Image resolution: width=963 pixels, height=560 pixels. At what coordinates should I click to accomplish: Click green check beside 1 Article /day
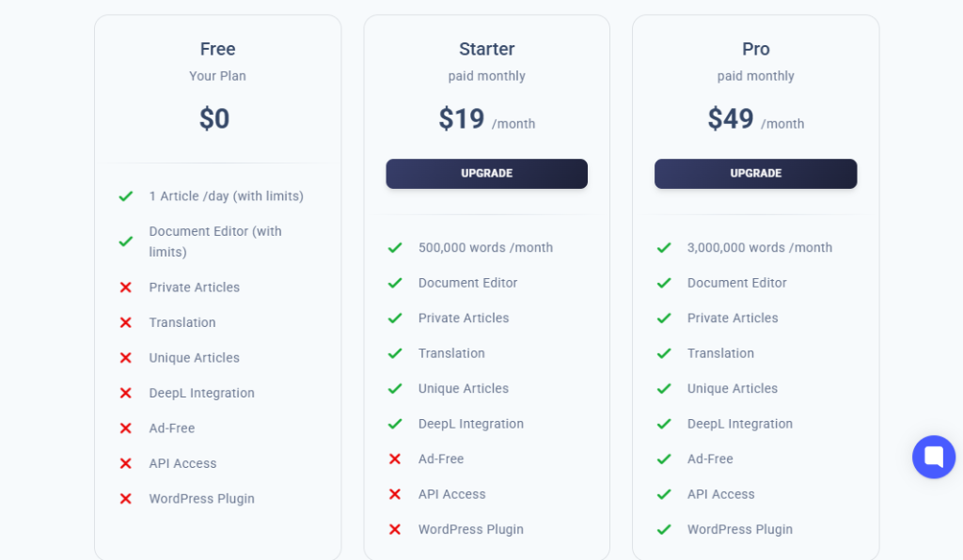125,196
